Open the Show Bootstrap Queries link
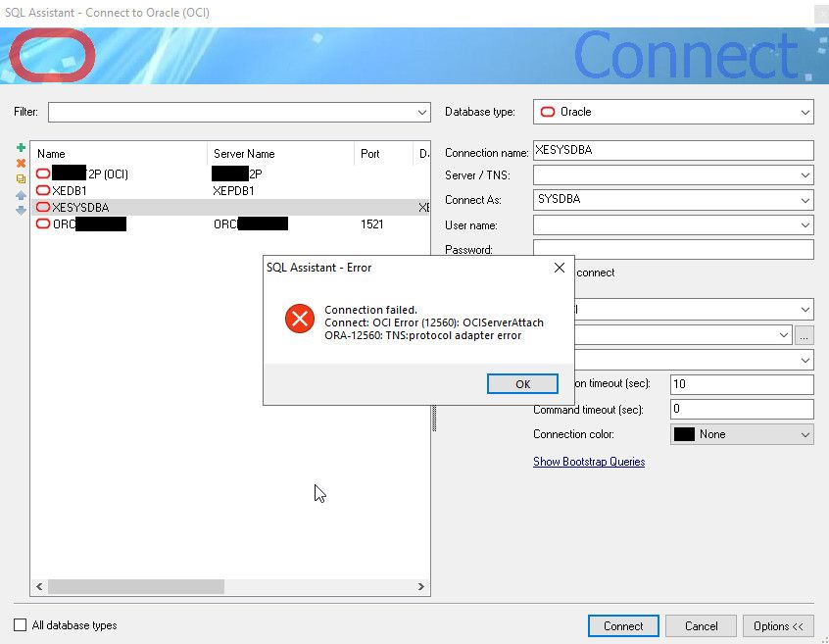This screenshot has width=829, height=644. point(589,462)
